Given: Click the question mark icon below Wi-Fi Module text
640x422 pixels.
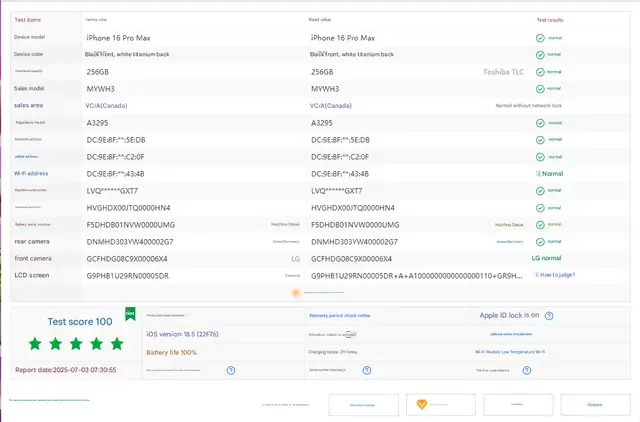Looking at the screenshot, I should pos(527,370).
